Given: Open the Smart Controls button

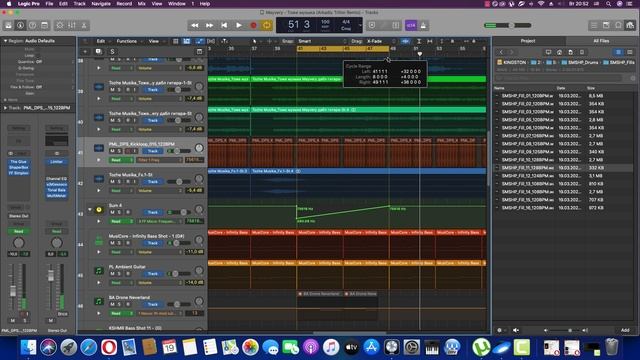Looking at the screenshot, I should tap(60, 25).
